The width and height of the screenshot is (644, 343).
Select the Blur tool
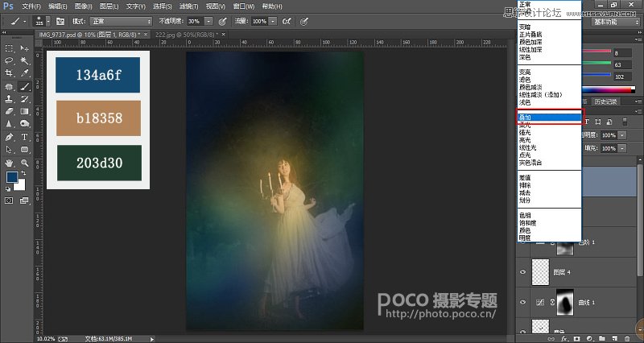tap(9, 124)
